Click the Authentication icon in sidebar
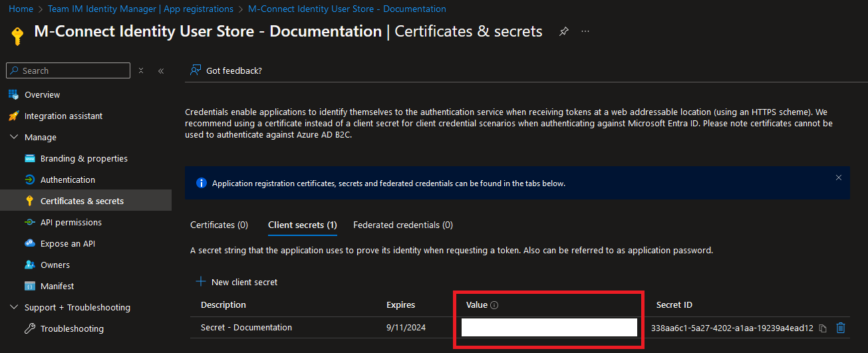 pyautogui.click(x=29, y=179)
